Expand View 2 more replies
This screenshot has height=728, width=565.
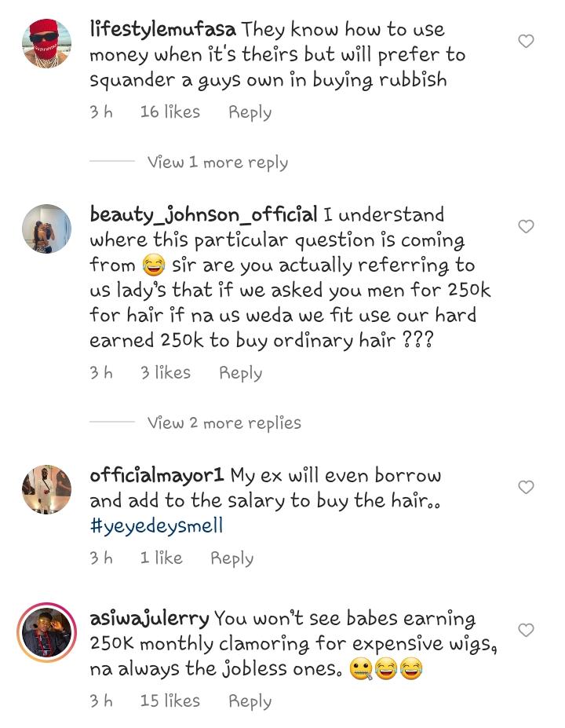coord(224,423)
